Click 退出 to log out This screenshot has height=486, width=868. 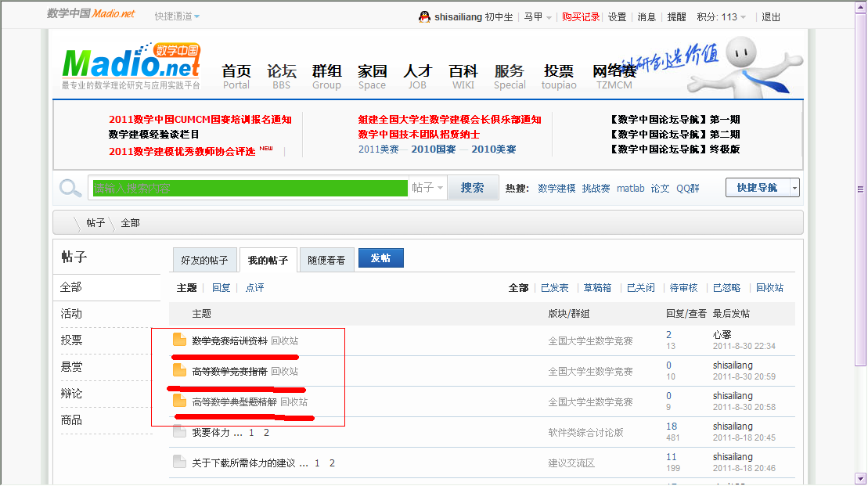(771, 17)
